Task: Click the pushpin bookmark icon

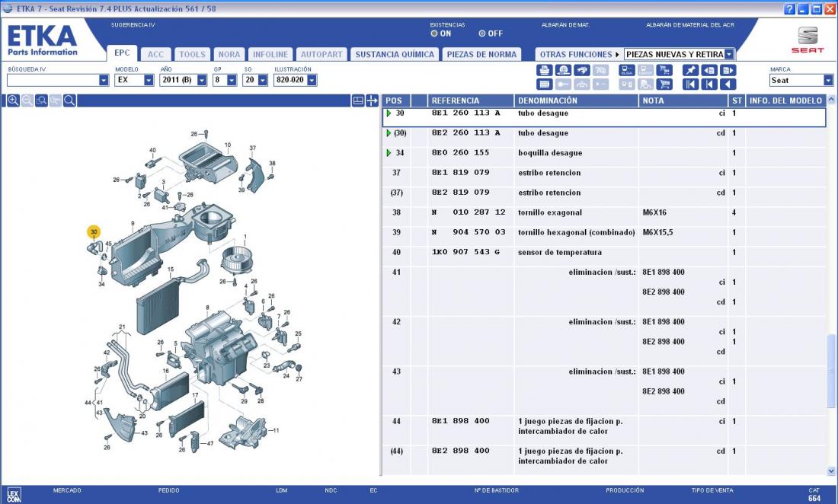Action: click(x=690, y=71)
